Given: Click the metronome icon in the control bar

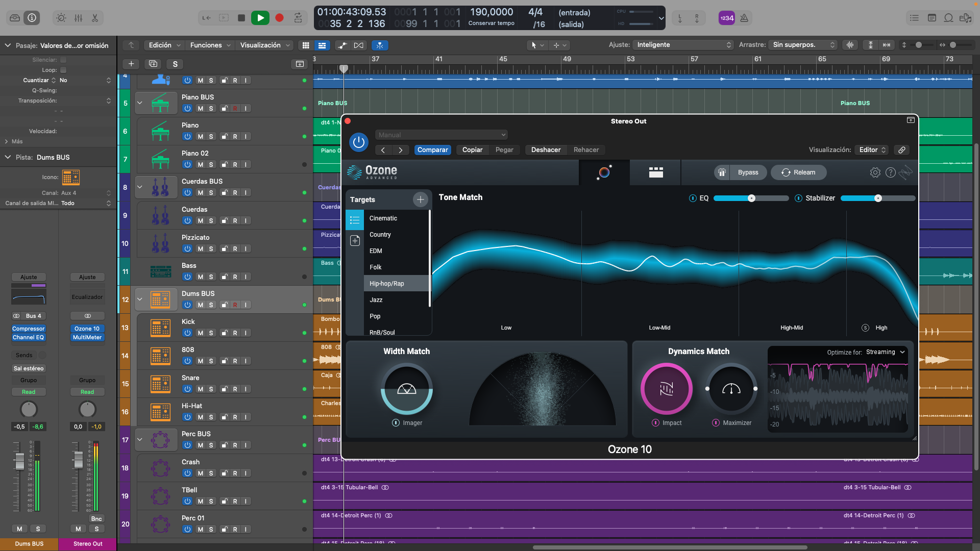Looking at the screenshot, I should 744,17.
